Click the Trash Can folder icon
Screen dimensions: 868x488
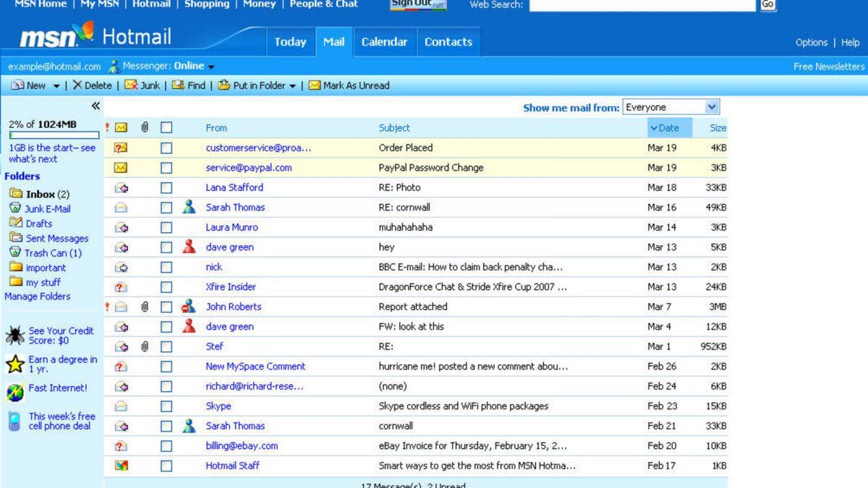15,252
